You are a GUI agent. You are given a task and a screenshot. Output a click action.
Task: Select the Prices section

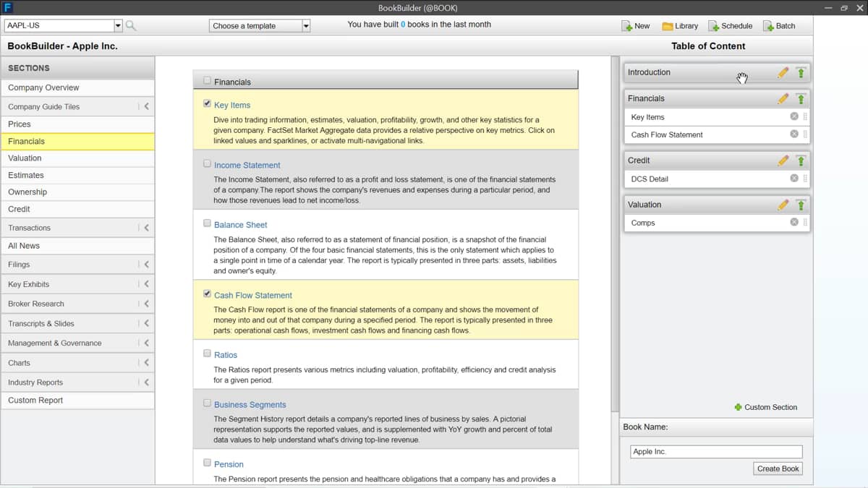pos(77,124)
